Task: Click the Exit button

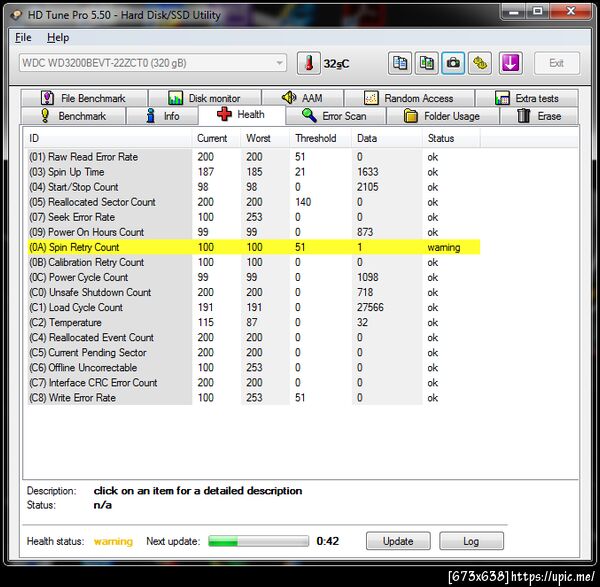Action: pos(556,63)
